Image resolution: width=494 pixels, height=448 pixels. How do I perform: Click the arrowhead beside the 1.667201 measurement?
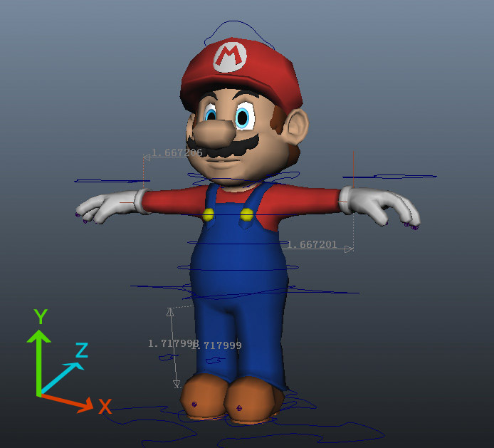click(349, 249)
